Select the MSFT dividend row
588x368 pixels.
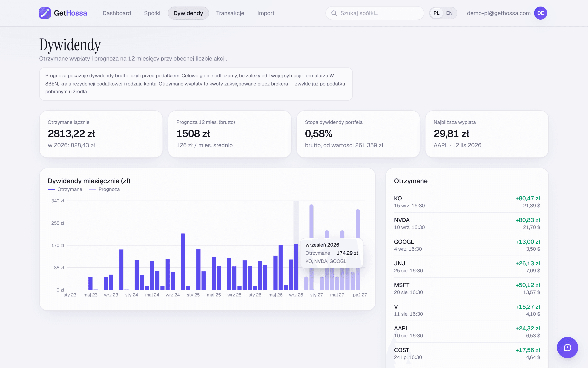467,288
